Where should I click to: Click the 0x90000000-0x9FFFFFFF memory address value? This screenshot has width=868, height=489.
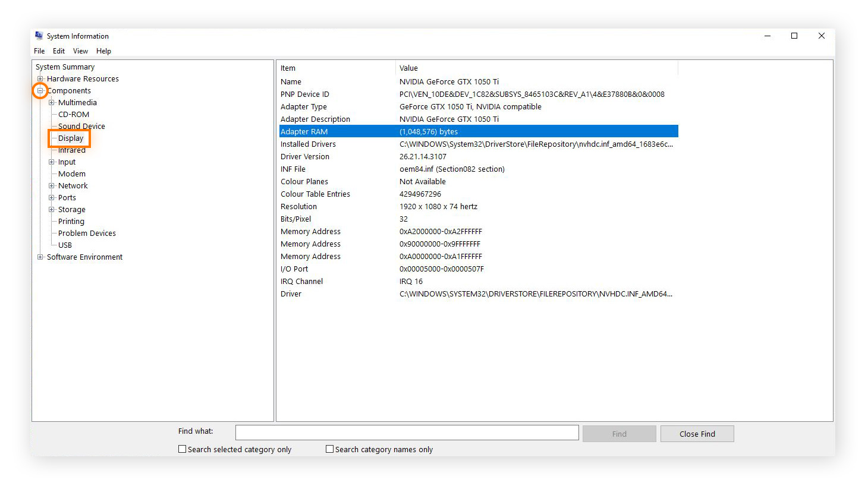click(x=440, y=244)
